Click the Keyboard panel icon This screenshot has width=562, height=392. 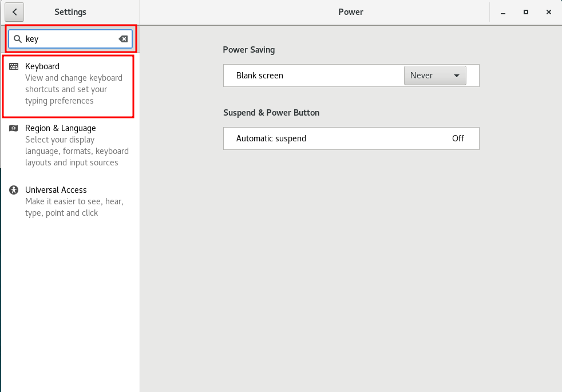[x=14, y=66]
